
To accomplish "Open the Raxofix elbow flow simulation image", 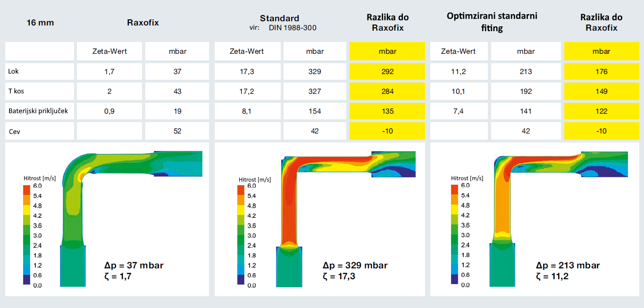I will coord(132,219).
